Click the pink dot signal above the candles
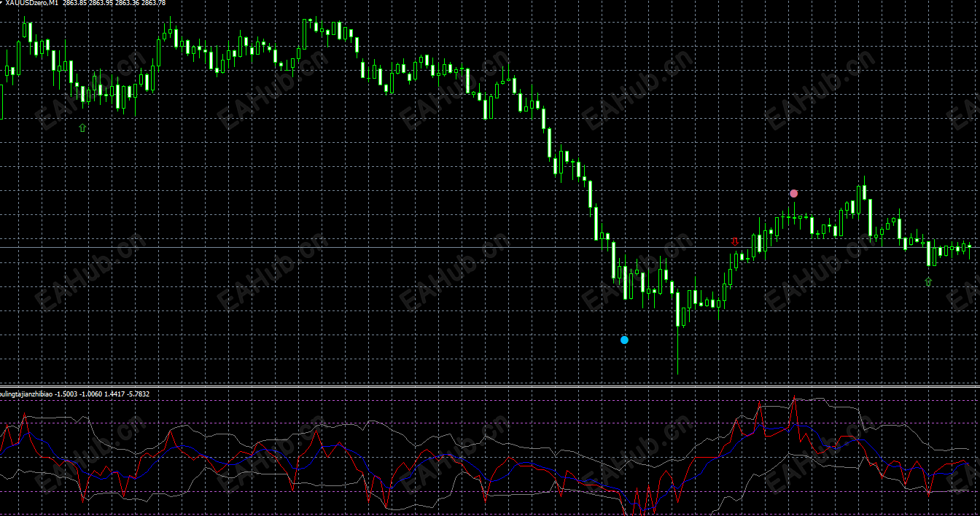The height and width of the screenshot is (516, 980). pos(794,193)
